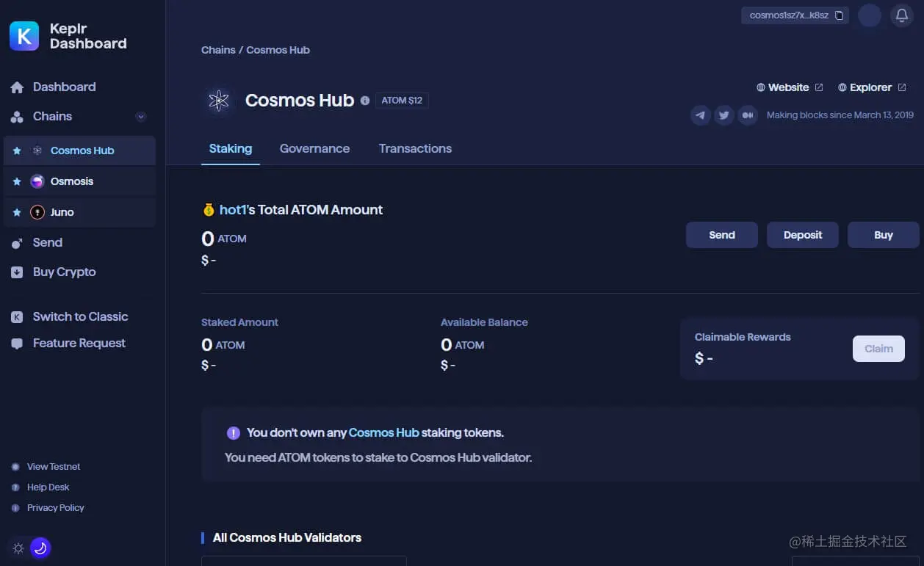Toggle the star on Osmosis chain
The image size is (924, 566).
coord(17,181)
